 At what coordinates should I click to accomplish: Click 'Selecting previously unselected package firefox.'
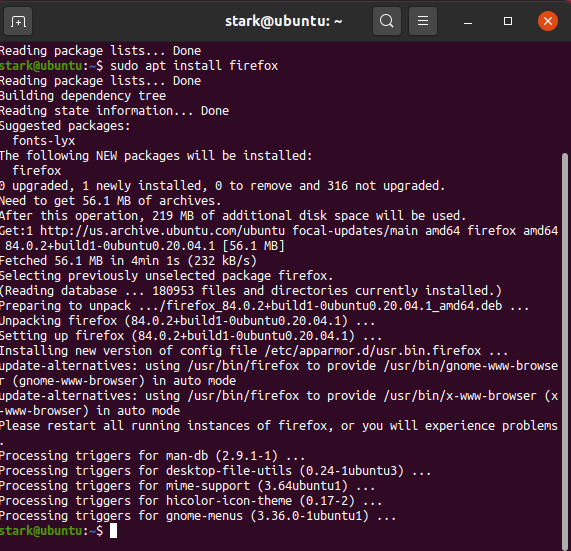point(166,276)
